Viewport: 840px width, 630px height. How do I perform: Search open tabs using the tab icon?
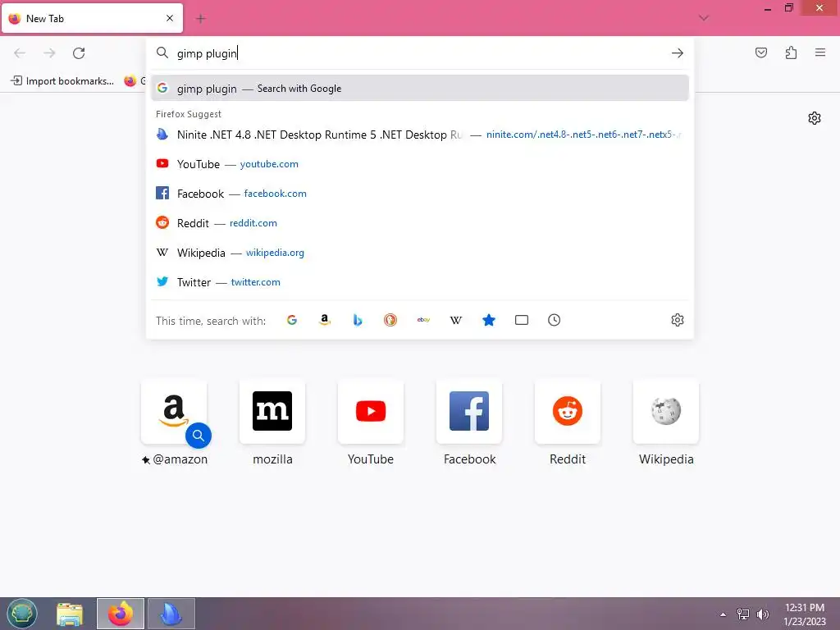[x=521, y=320]
